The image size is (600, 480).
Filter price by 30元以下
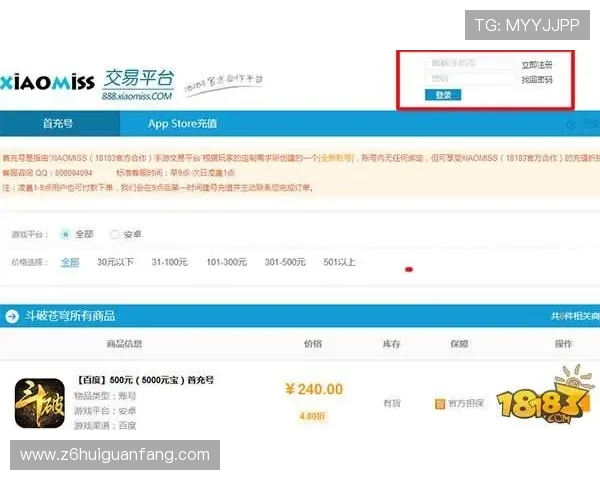(x=115, y=262)
